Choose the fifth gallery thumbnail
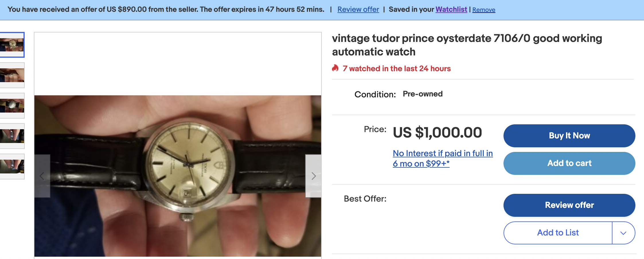This screenshot has height=259, width=644. [x=12, y=167]
